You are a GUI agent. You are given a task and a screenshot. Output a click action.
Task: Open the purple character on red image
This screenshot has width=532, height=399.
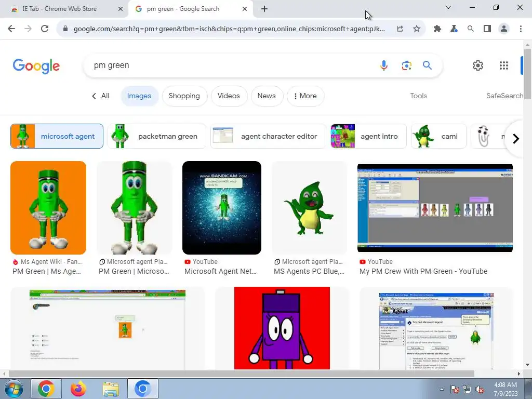(x=282, y=328)
